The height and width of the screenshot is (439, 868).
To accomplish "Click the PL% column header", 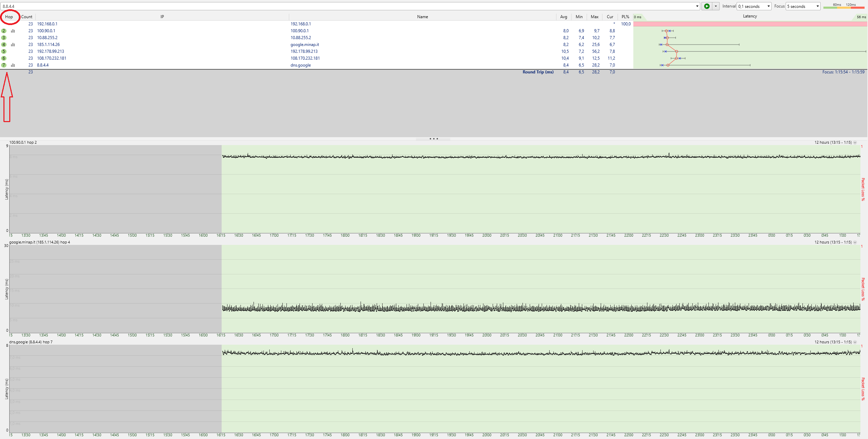I will [625, 17].
